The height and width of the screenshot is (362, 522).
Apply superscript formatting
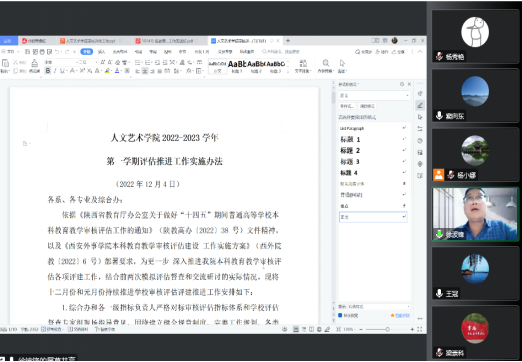(x=82, y=71)
